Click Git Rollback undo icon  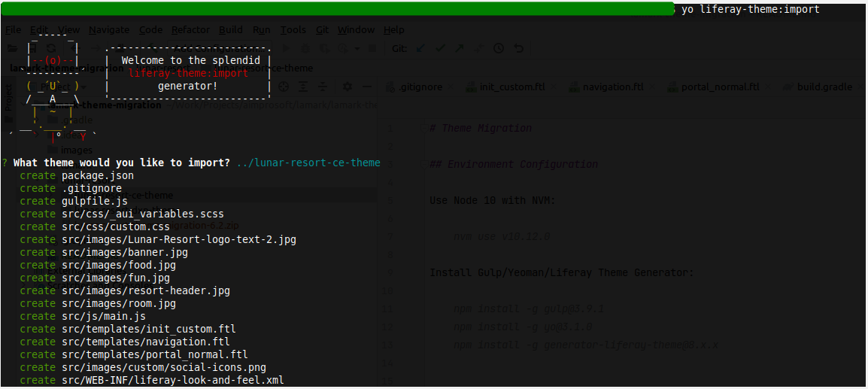[518, 48]
